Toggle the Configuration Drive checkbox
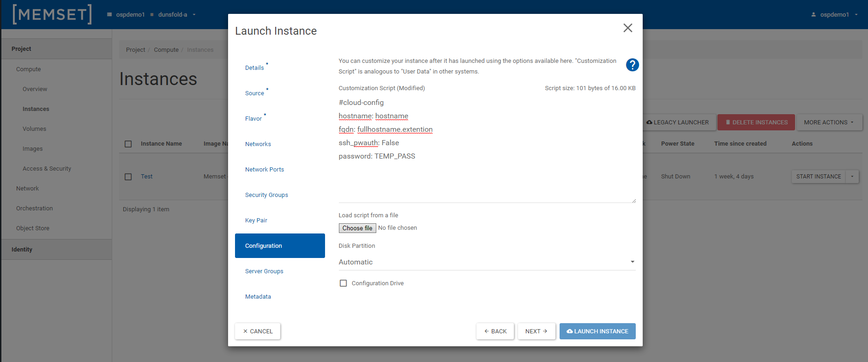868x362 pixels. [x=343, y=283]
